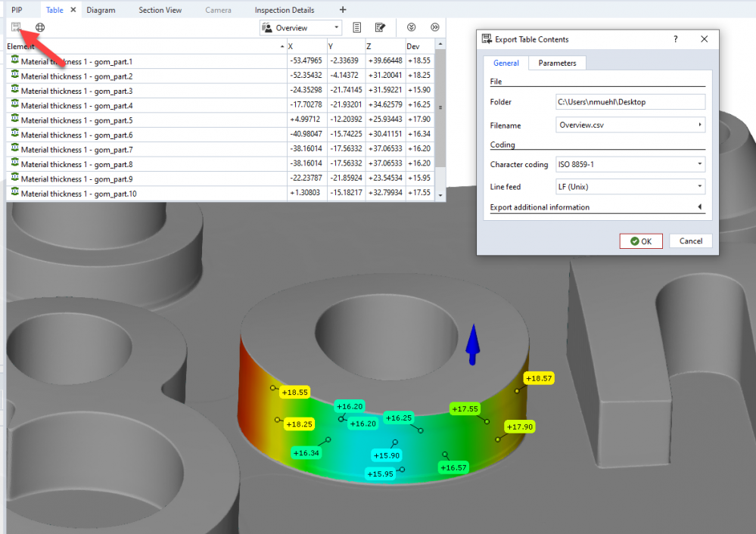This screenshot has width=756, height=534.
Task: Click the table document view icon
Action: click(357, 27)
